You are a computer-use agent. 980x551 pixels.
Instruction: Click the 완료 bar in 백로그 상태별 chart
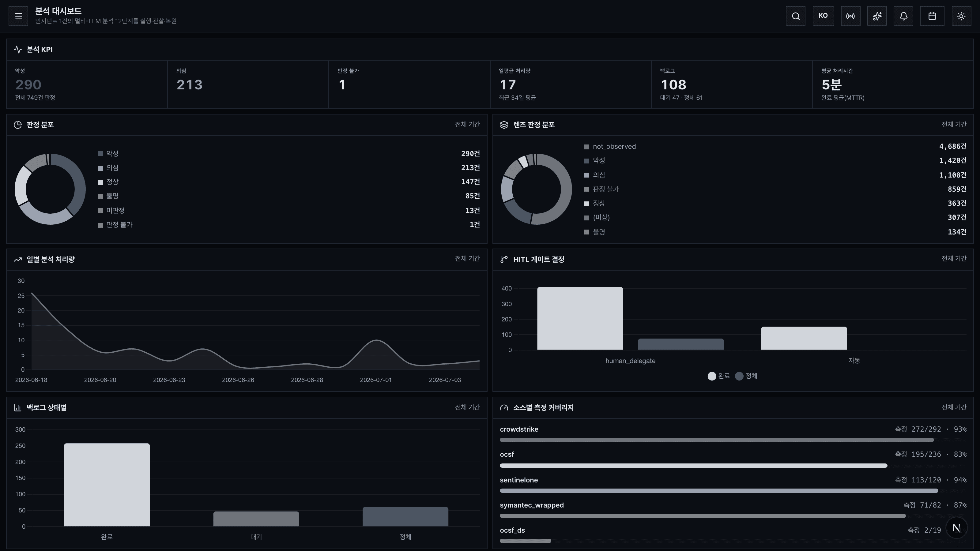point(107,485)
